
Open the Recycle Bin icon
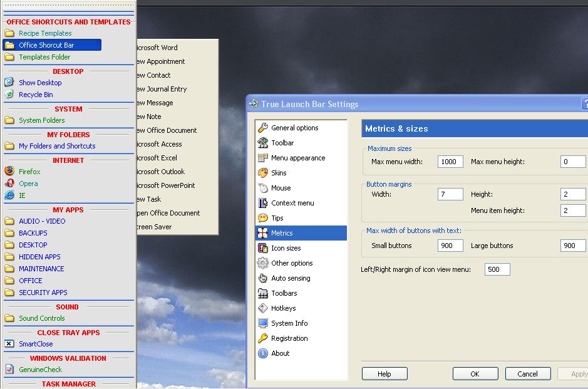point(9,95)
